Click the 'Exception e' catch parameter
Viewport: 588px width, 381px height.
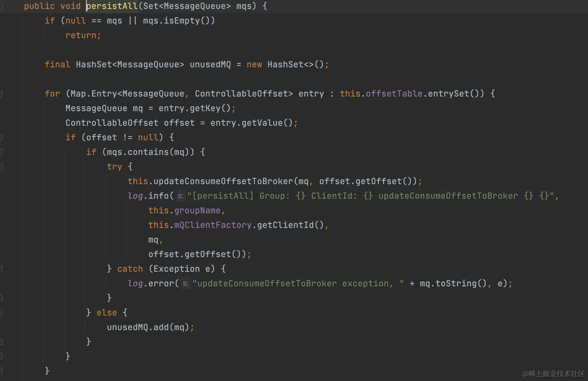(181, 269)
